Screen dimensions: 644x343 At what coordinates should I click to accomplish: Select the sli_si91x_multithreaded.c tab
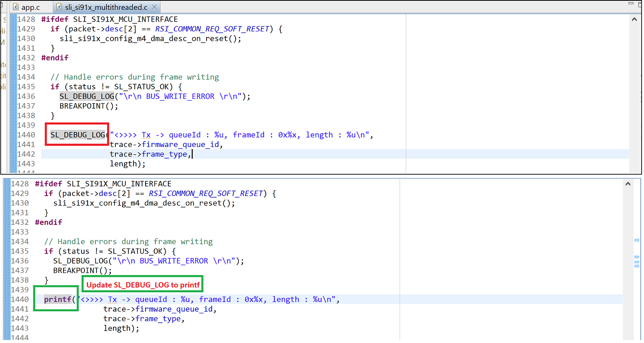click(x=106, y=7)
